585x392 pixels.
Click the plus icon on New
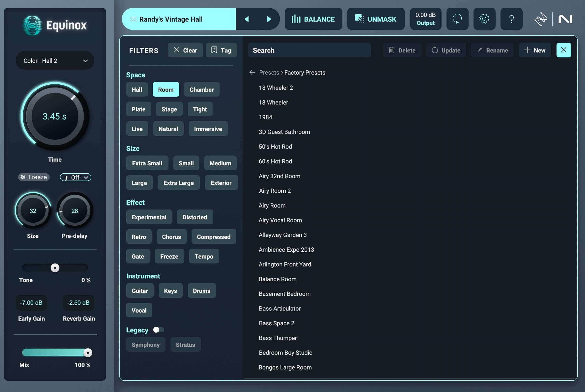click(527, 50)
